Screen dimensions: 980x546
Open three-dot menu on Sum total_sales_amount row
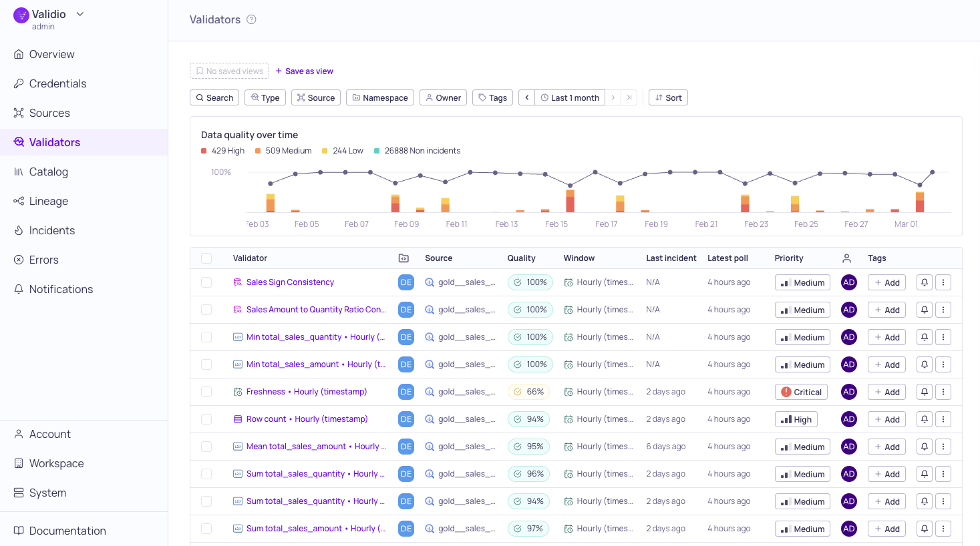pos(943,529)
